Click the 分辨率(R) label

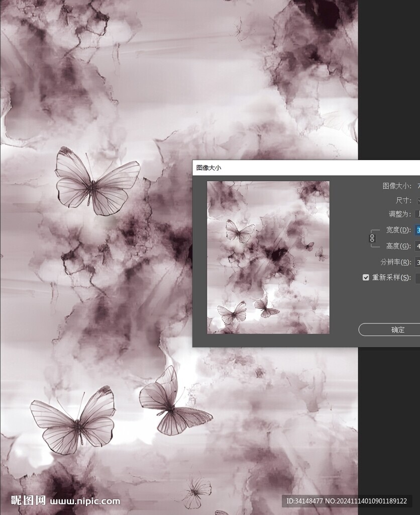tap(396, 262)
